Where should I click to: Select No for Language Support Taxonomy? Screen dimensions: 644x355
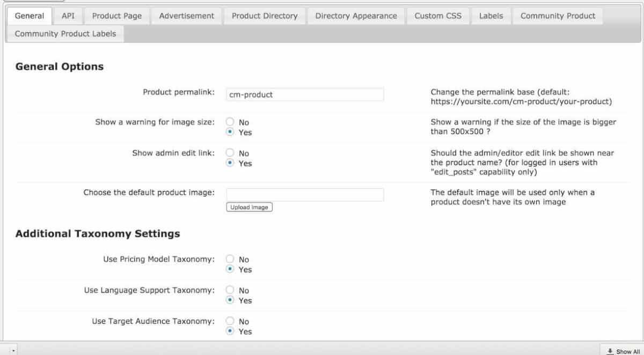point(230,291)
